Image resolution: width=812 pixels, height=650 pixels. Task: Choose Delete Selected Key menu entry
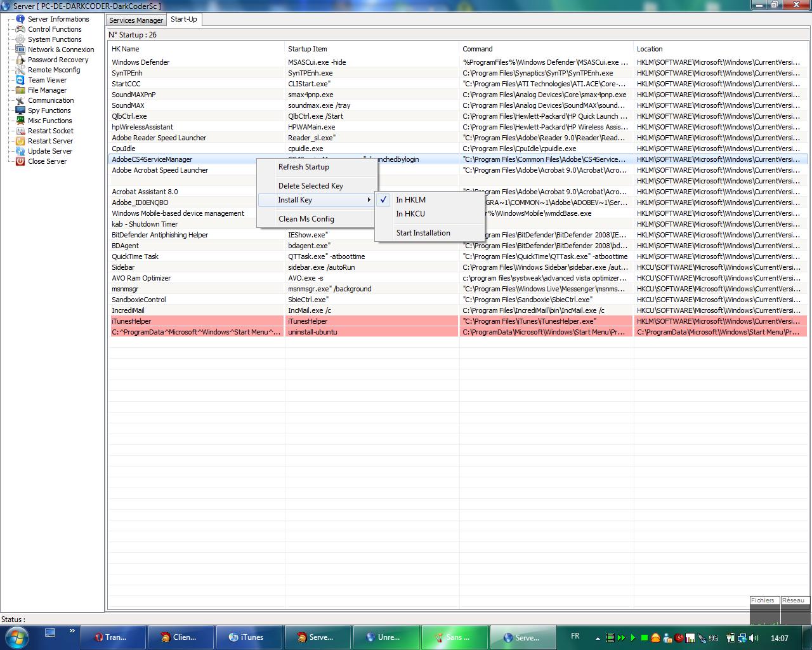(317, 186)
